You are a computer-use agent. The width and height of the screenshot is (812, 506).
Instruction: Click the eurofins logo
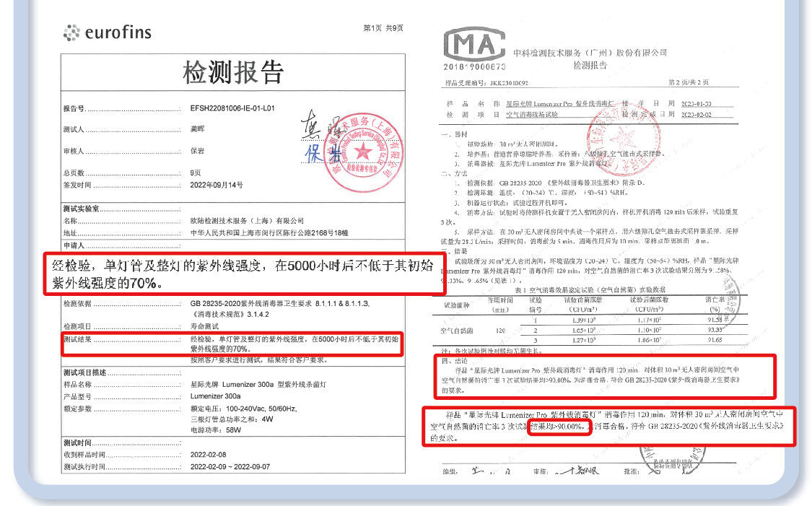coord(108,32)
